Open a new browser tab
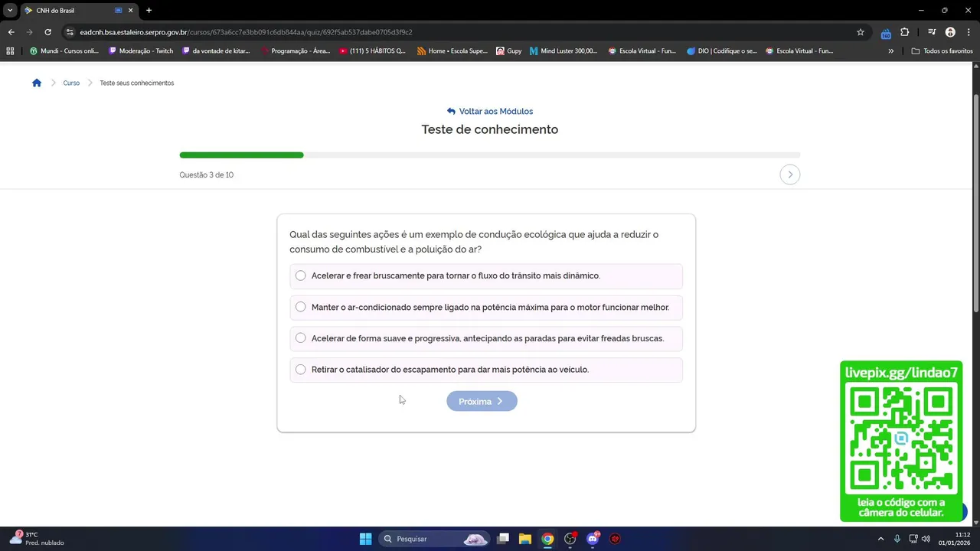 click(x=149, y=10)
